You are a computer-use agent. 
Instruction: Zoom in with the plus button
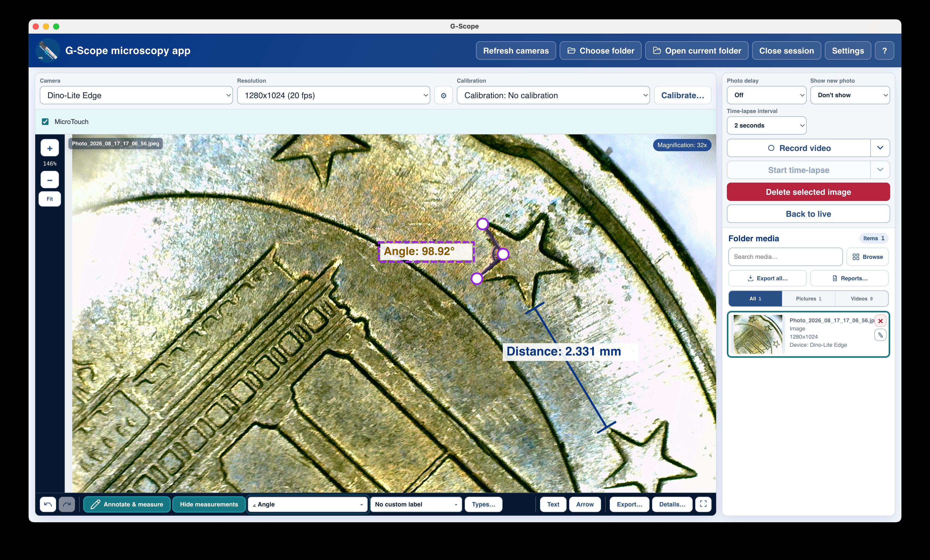50,148
